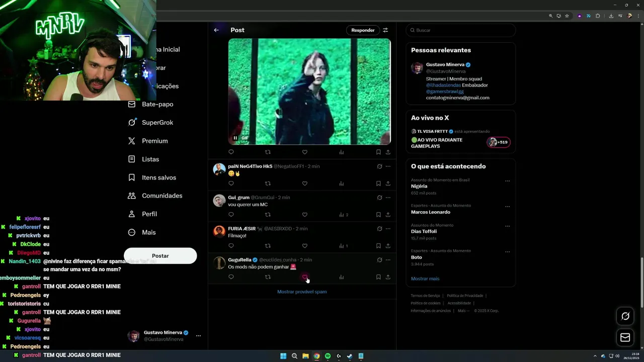Show probable spam replies

tap(302, 292)
